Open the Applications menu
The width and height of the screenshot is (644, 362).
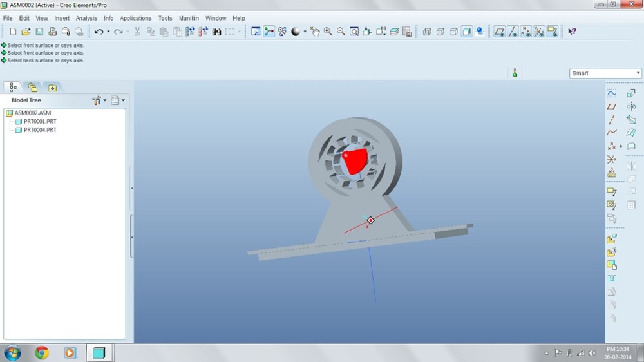135,18
